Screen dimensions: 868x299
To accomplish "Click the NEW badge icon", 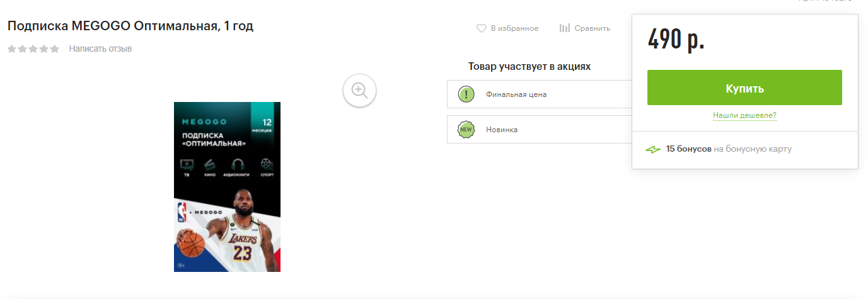I will (466, 130).
